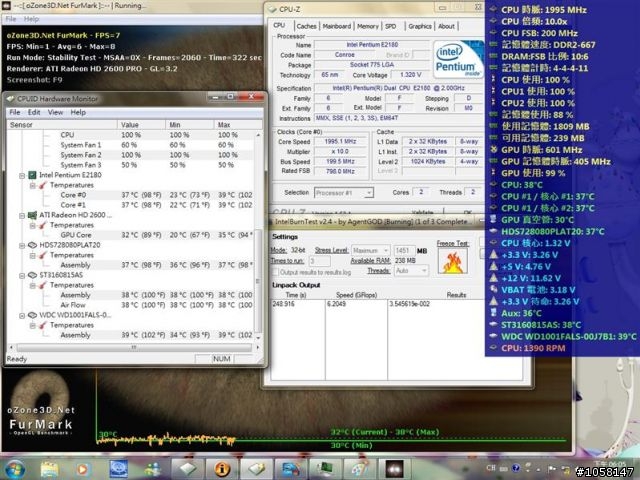Switch to Mainboard tab in CPU-Z
640x480 pixels.
click(337, 26)
